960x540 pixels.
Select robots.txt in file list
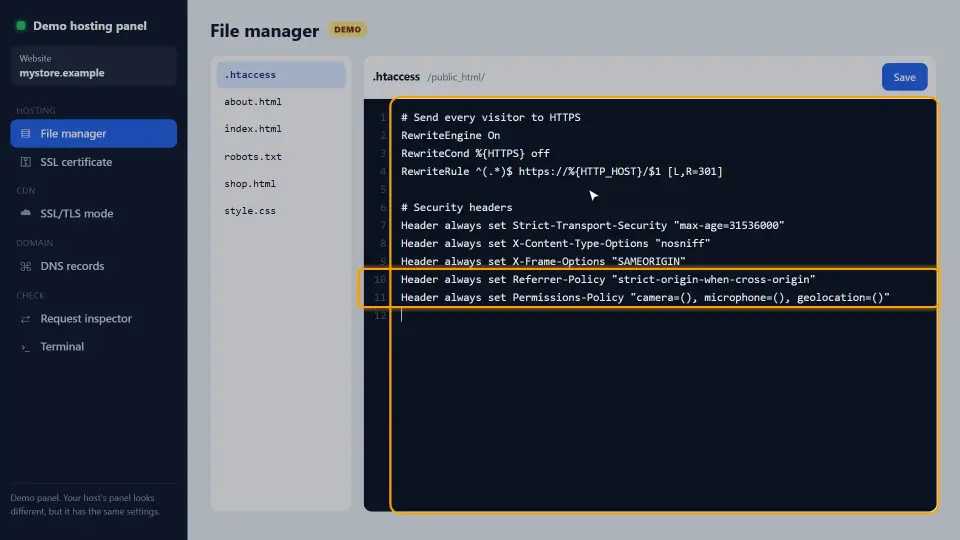(x=281, y=157)
